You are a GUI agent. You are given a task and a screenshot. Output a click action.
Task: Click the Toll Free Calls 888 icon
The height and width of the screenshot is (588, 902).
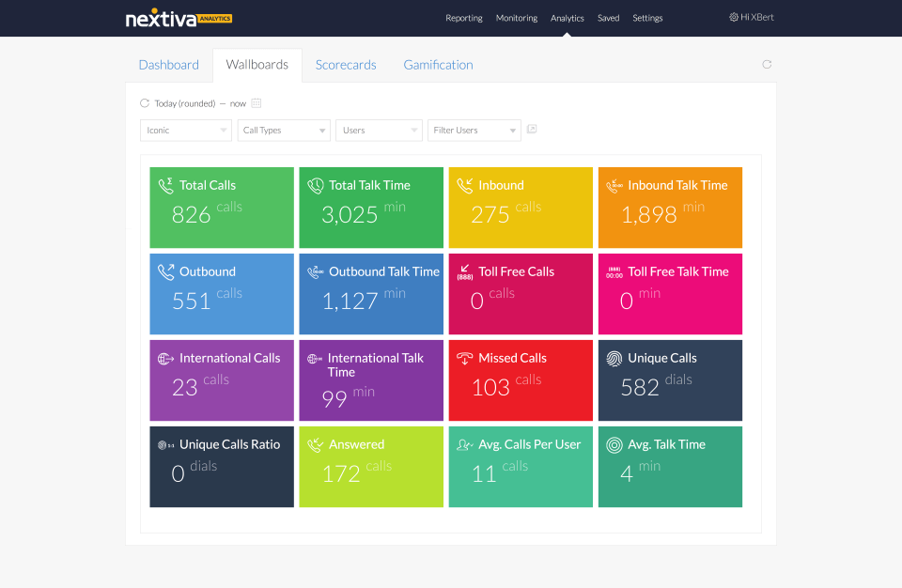[x=465, y=271]
